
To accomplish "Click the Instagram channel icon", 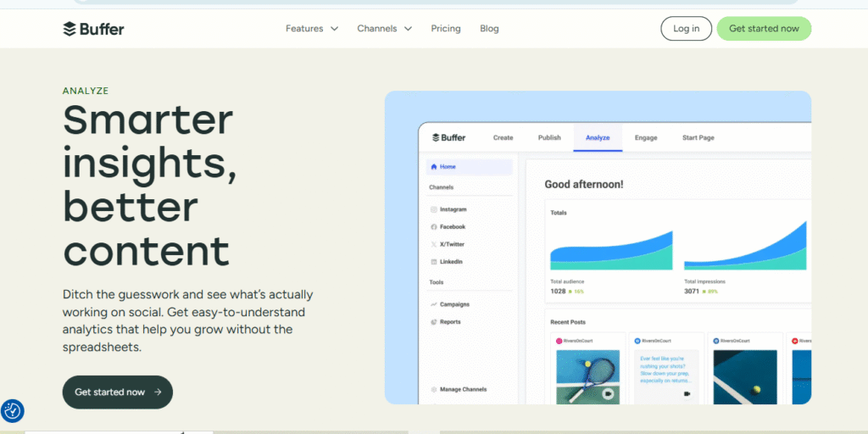I will coord(434,210).
